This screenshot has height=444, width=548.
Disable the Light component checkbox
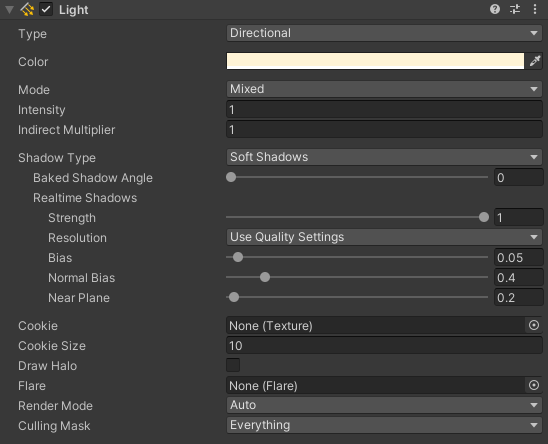(x=46, y=9)
